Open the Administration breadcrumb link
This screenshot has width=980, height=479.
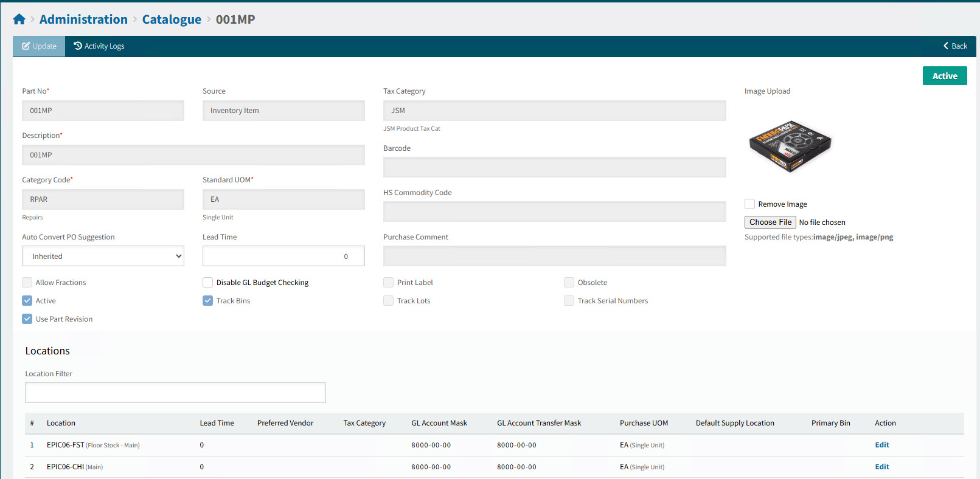tap(83, 19)
